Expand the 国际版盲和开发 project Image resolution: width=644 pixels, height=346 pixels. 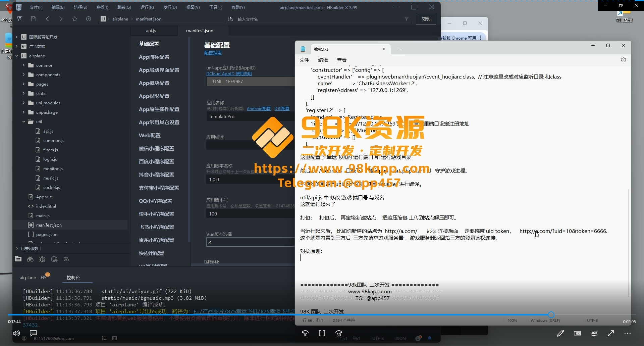16,37
